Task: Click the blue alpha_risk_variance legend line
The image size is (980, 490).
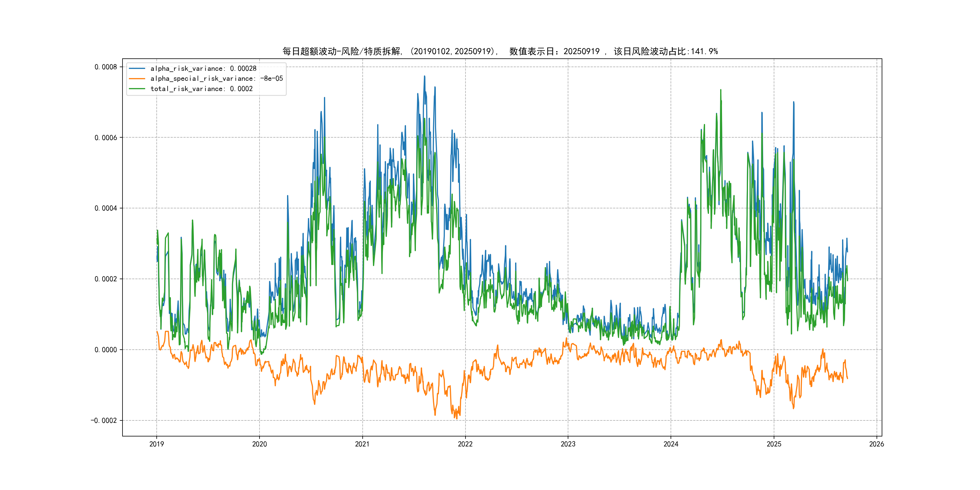Action: click(x=137, y=68)
